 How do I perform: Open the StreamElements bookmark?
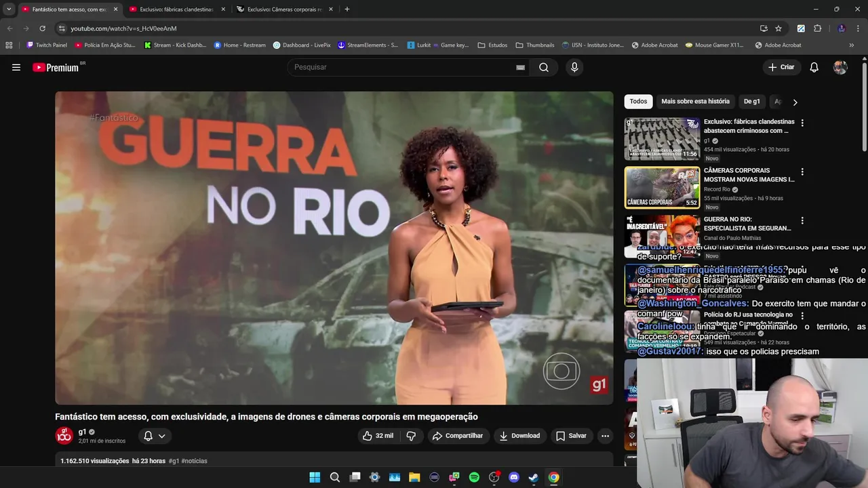coord(368,45)
